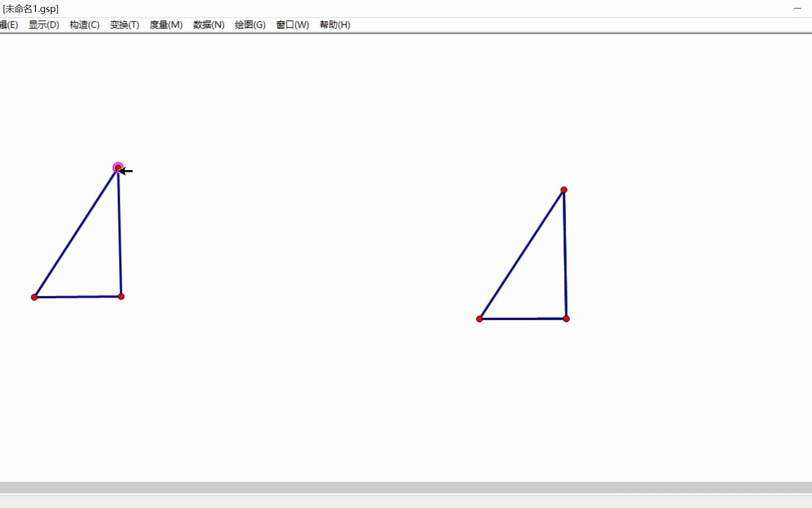Open the 构造(C) menu
This screenshot has width=812, height=508.
click(84, 24)
